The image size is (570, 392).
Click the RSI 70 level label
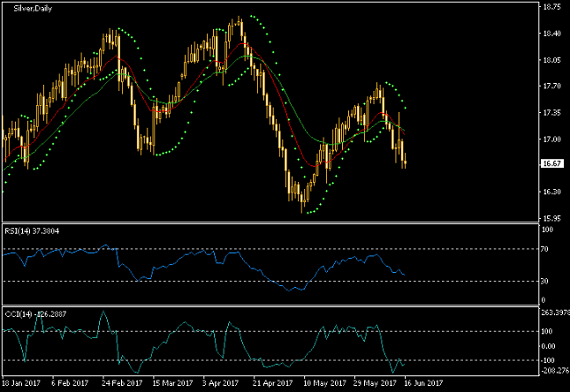[544, 249]
